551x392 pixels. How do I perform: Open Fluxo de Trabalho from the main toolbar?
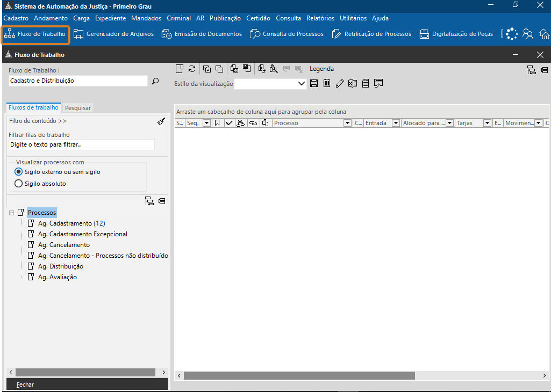35,34
